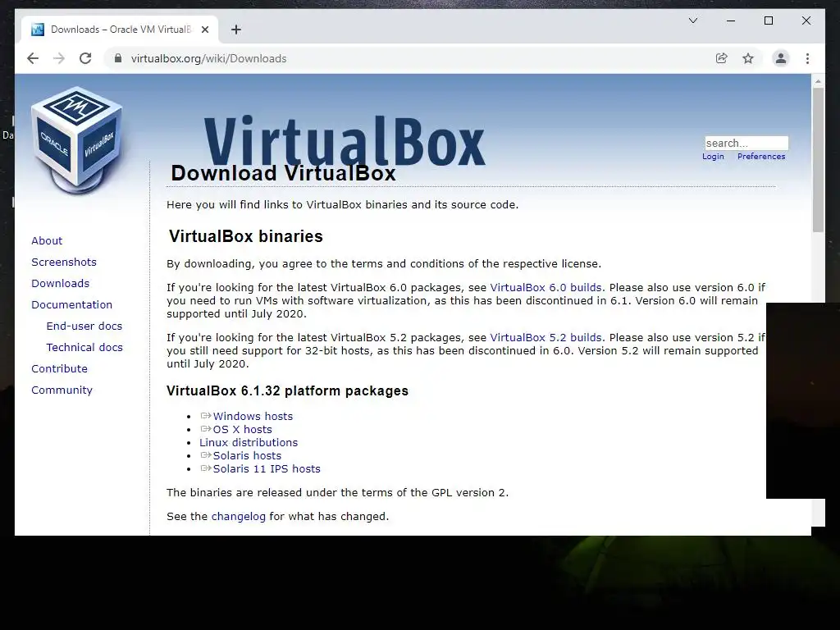Viewport: 840px width, 630px height.
Task: Open Downloads in the sidebar
Action: [x=60, y=283]
